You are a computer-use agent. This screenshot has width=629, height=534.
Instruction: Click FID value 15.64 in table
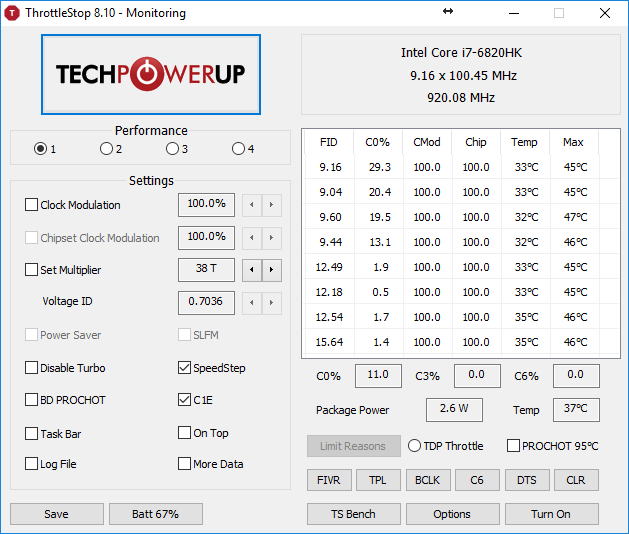(329, 342)
